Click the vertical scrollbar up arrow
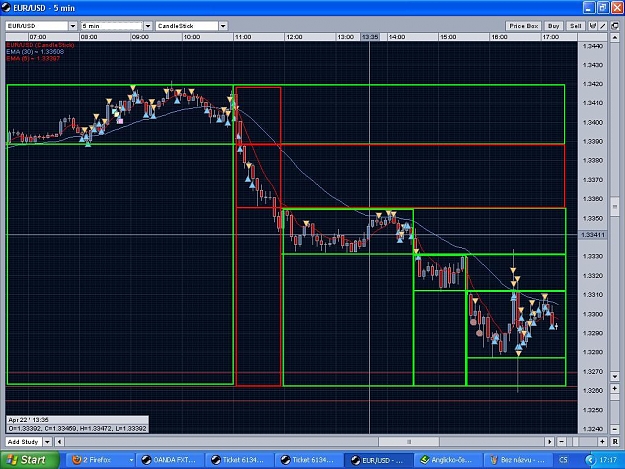Image resolution: width=625 pixels, height=469 pixels. [x=615, y=38]
